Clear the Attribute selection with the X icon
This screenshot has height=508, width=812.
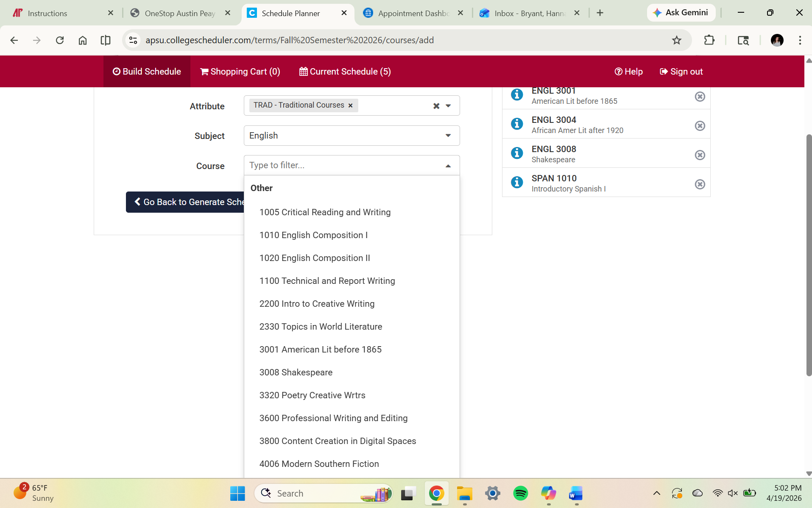436,106
